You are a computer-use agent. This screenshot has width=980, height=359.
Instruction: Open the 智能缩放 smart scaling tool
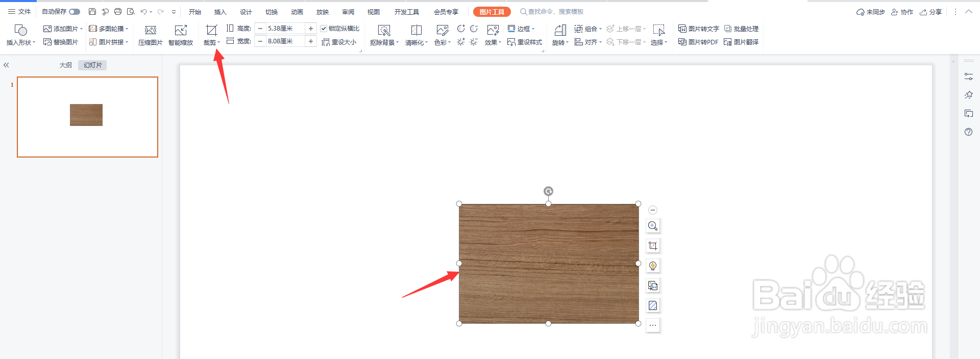pyautogui.click(x=181, y=36)
